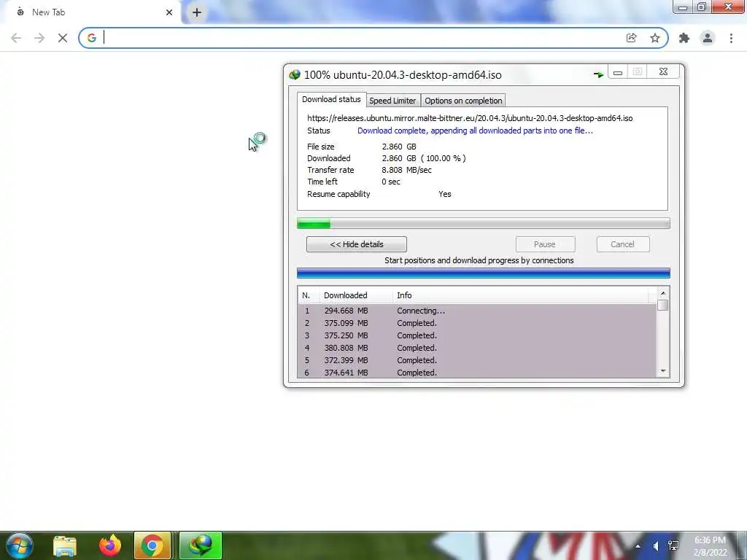
Task: Close the IDM download dialog
Action: pos(663,72)
